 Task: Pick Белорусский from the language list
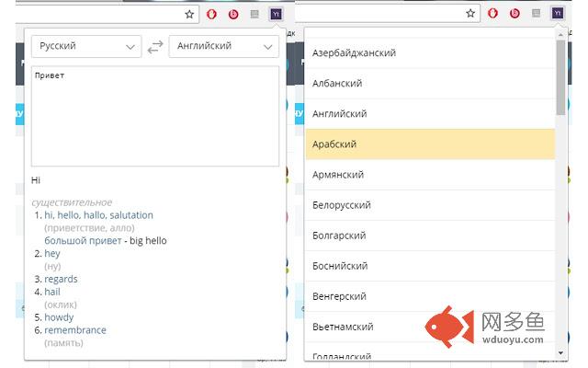click(430, 205)
